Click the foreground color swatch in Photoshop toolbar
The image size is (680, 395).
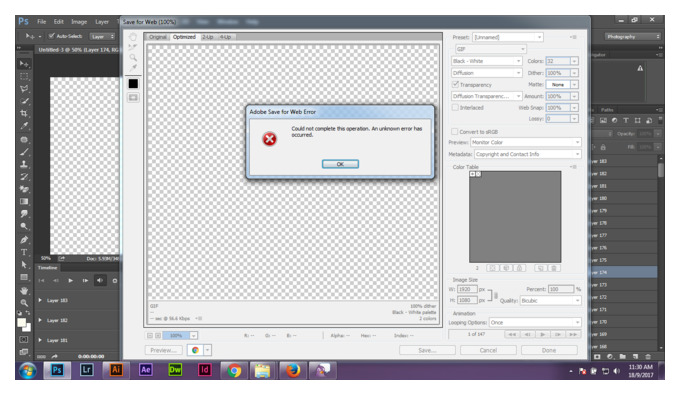(x=21, y=323)
